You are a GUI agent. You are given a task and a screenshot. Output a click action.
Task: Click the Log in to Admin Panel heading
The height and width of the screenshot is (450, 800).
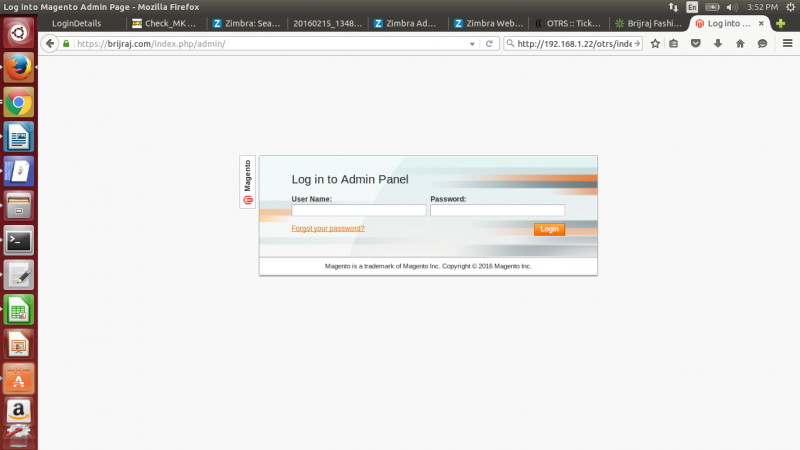point(350,180)
